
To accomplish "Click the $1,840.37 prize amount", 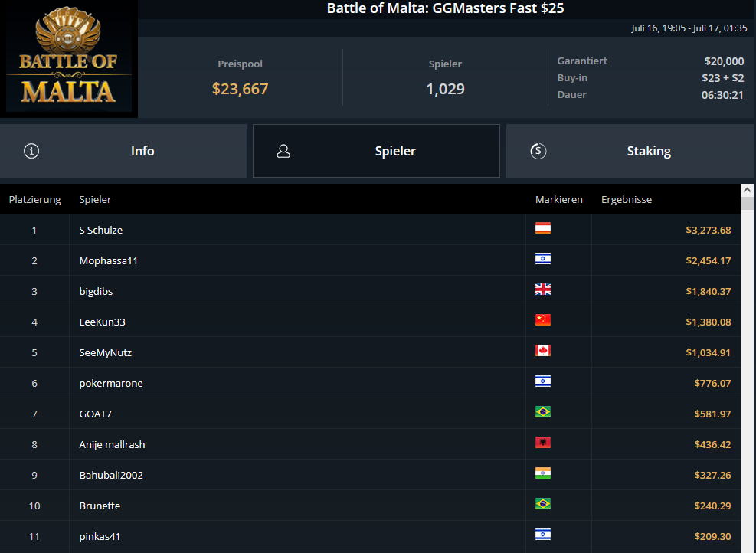I will click(x=709, y=291).
